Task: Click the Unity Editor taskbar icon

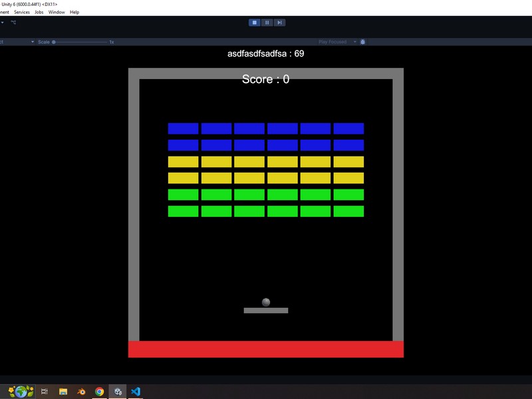Action: (118, 392)
